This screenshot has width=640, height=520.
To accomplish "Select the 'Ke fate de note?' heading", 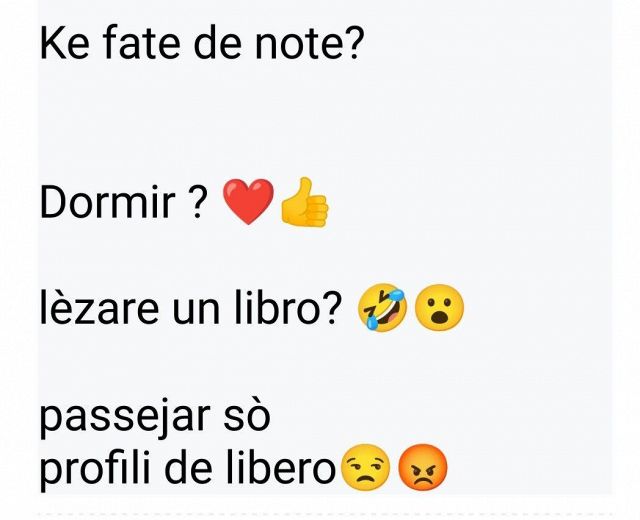I will 201,43.
